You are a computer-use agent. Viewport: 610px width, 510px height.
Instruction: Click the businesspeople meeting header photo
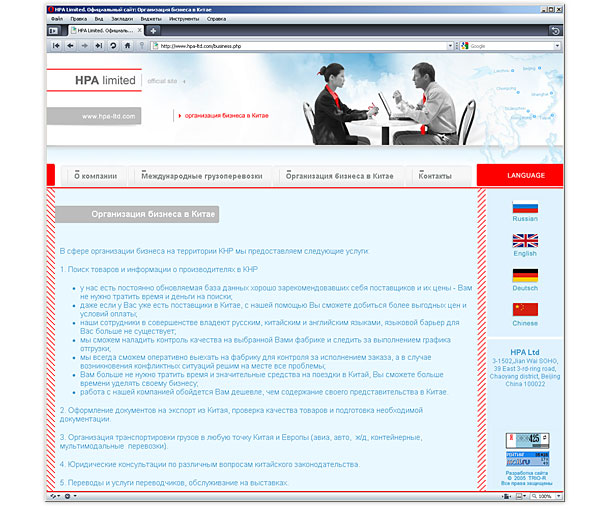pyautogui.click(x=391, y=104)
